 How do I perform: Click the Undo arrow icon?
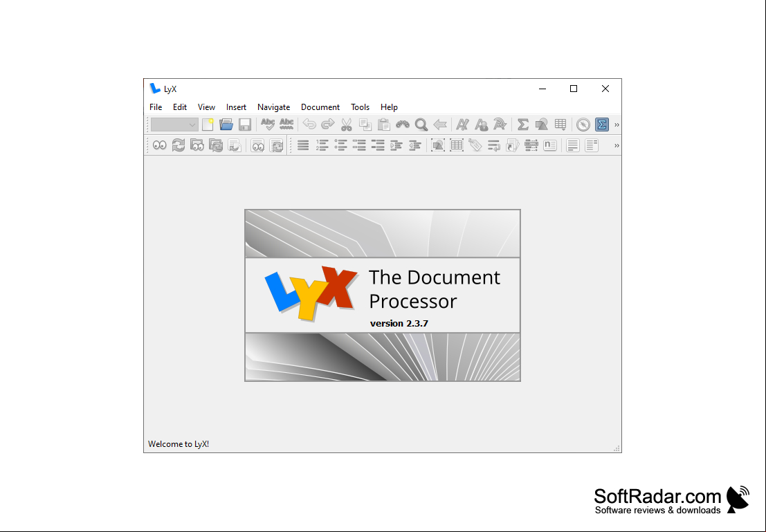(309, 125)
